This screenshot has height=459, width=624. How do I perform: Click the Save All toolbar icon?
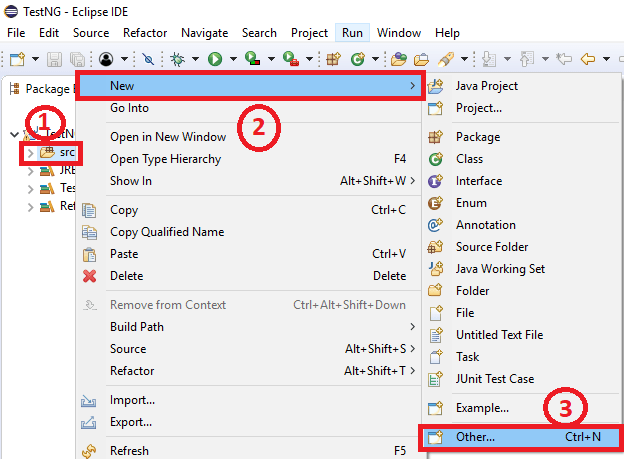coord(77,59)
